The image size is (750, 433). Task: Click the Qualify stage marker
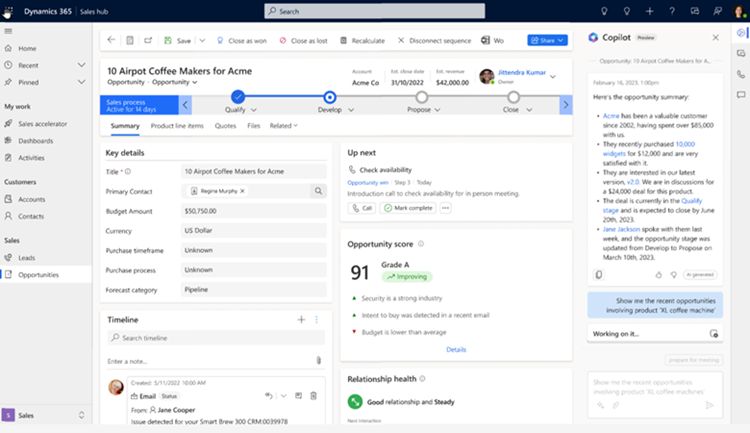[238, 97]
